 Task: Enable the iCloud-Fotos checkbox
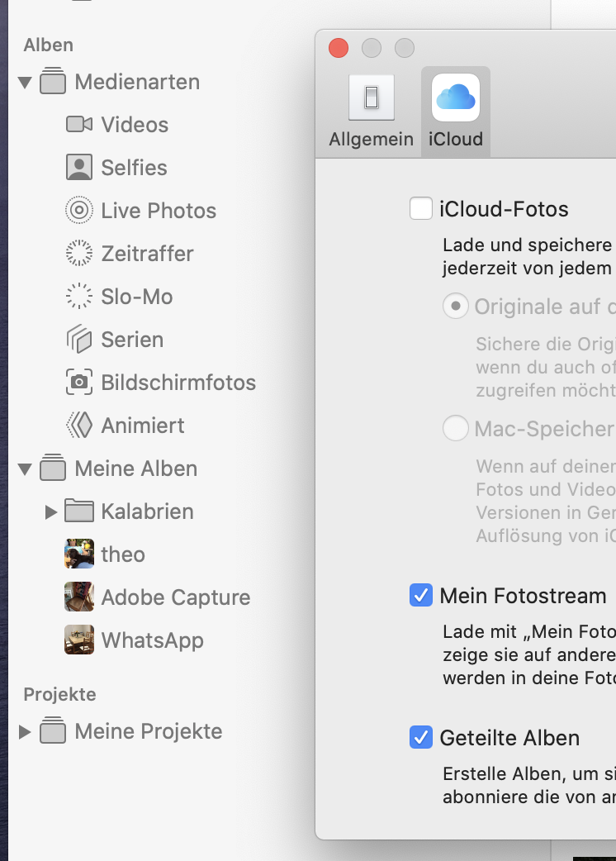tap(421, 209)
